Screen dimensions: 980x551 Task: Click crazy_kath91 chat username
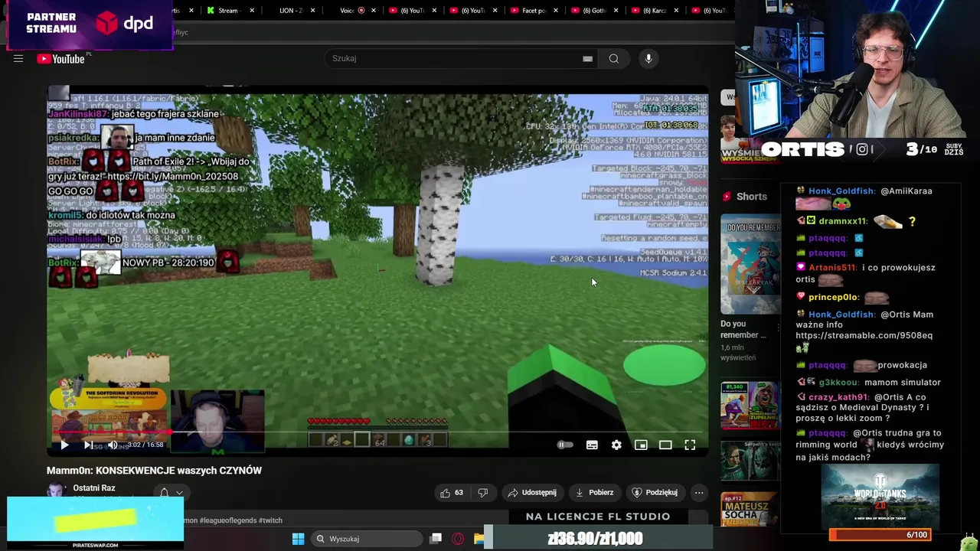838,397
